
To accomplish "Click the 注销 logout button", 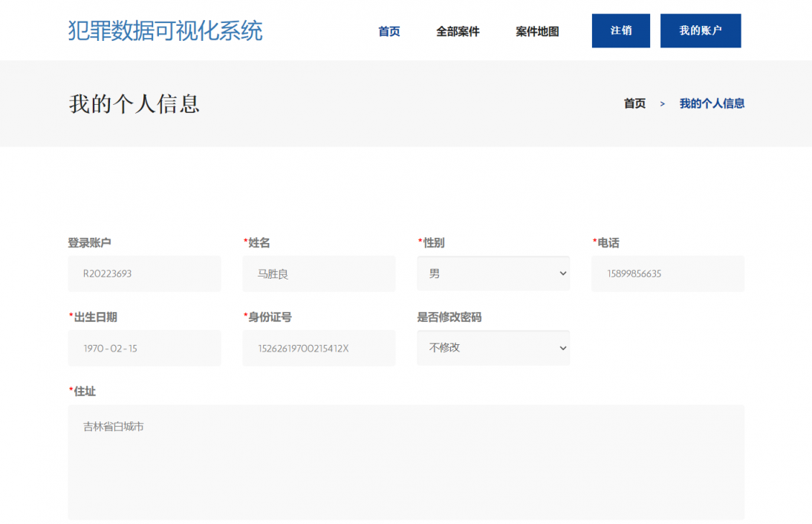I will [621, 30].
